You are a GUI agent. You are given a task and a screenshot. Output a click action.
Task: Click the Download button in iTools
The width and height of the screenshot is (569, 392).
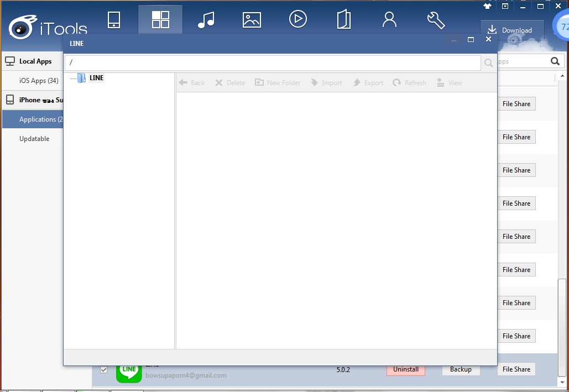[512, 30]
